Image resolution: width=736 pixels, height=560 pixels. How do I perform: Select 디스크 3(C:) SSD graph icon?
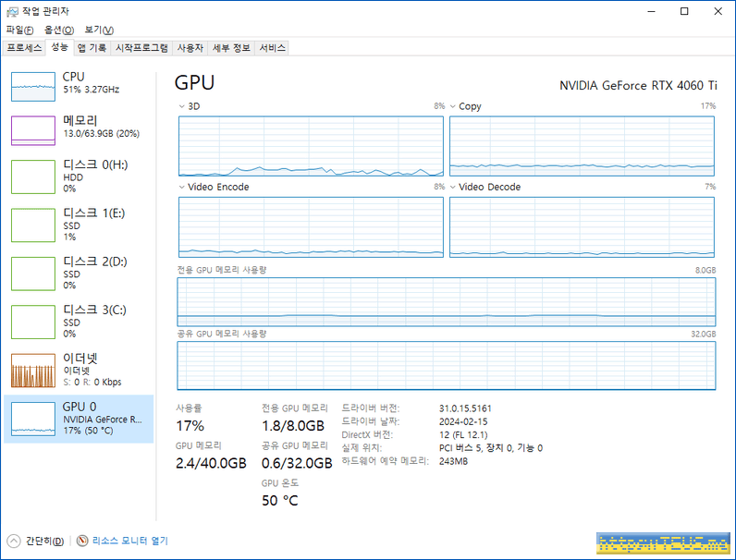(33, 322)
